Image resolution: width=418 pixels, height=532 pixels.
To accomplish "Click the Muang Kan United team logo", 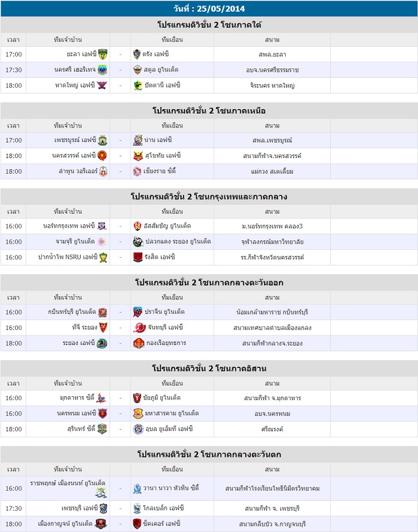I will point(101,524).
